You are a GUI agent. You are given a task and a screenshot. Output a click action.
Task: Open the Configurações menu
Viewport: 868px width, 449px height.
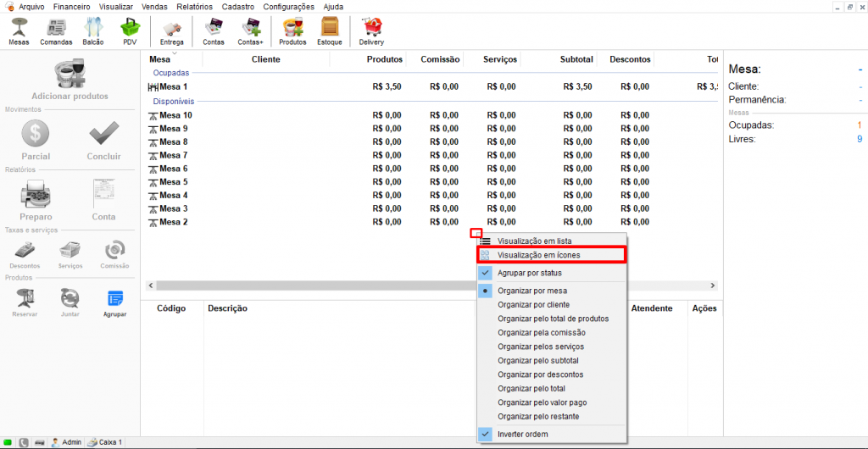pos(288,6)
